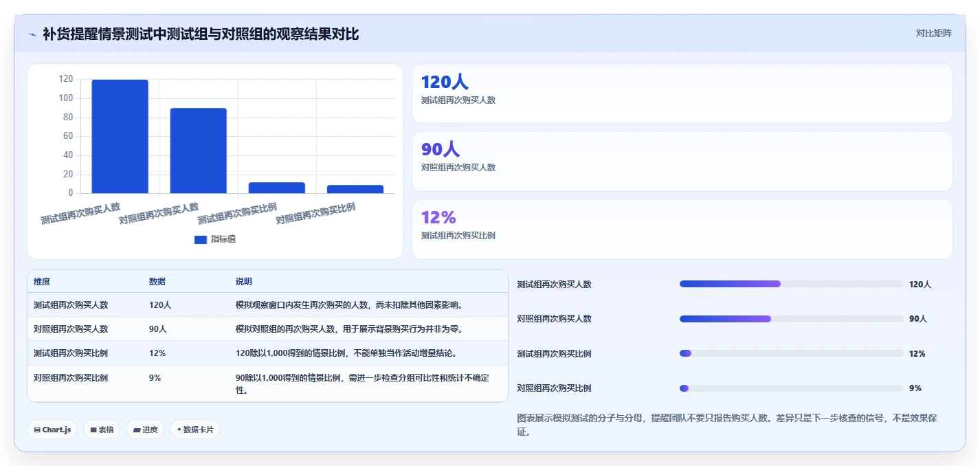Viewport: 980px width, 466px height.
Task: Click table value 90人
Action: pos(158,329)
